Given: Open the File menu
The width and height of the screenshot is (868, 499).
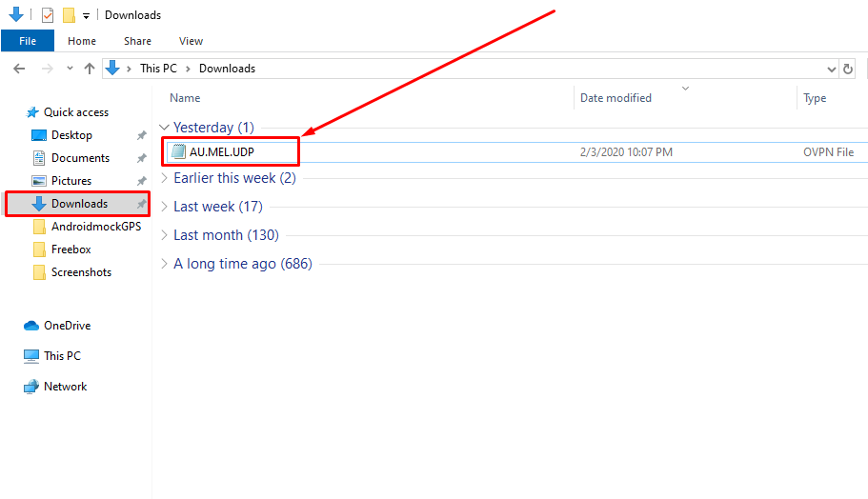Looking at the screenshot, I should click(x=28, y=41).
